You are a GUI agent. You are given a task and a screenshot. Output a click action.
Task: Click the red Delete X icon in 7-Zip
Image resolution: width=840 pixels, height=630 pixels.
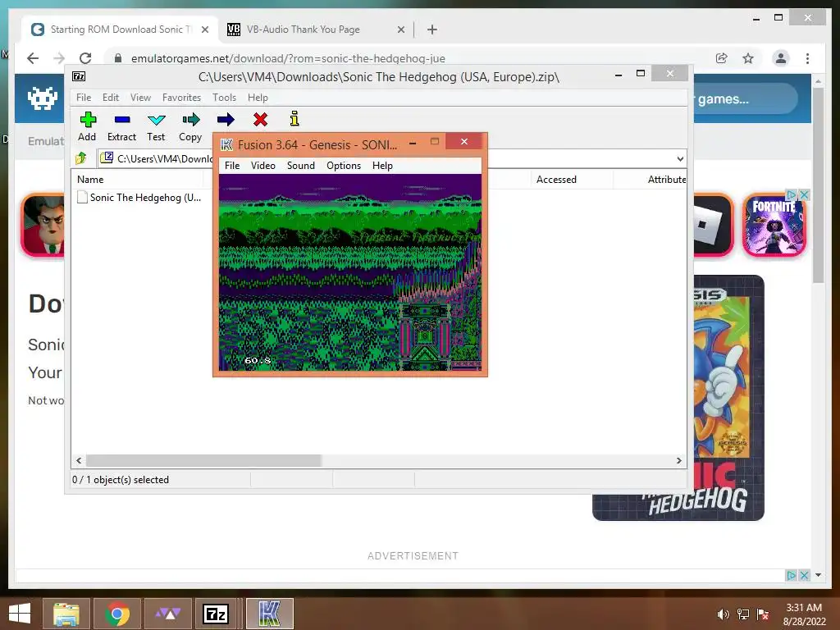coord(260,120)
